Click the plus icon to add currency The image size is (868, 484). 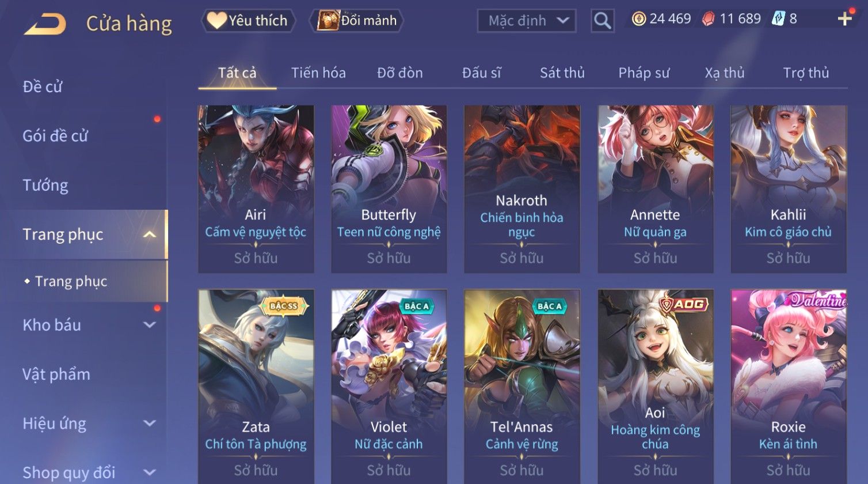(844, 19)
